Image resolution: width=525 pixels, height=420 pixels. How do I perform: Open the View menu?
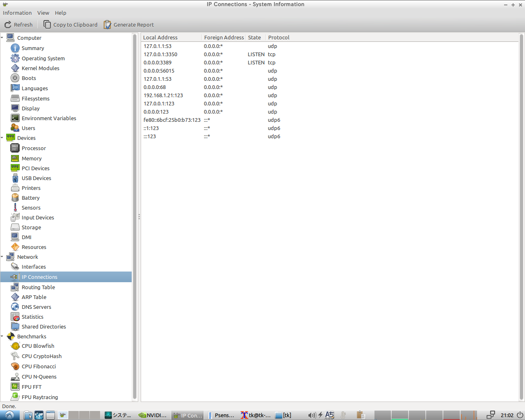click(x=43, y=13)
